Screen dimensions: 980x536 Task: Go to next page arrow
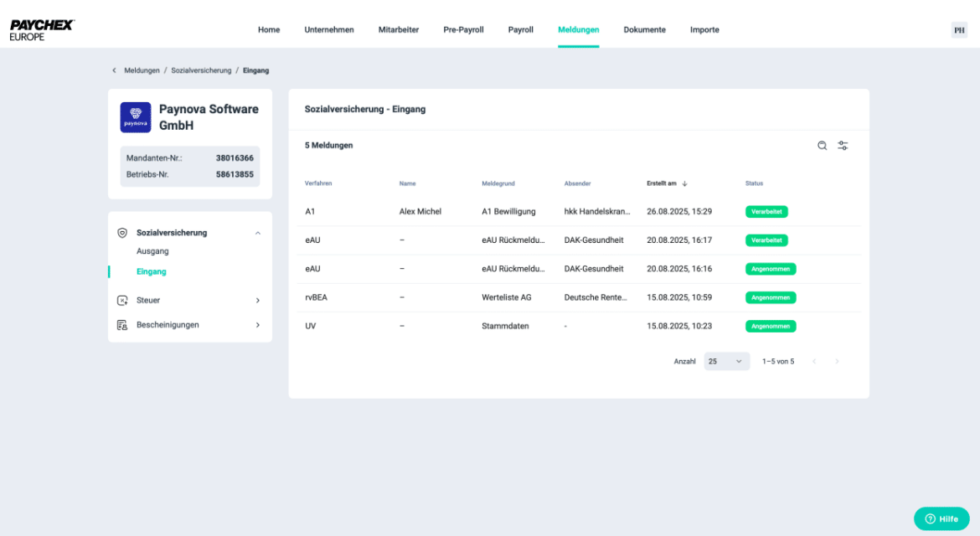point(837,362)
